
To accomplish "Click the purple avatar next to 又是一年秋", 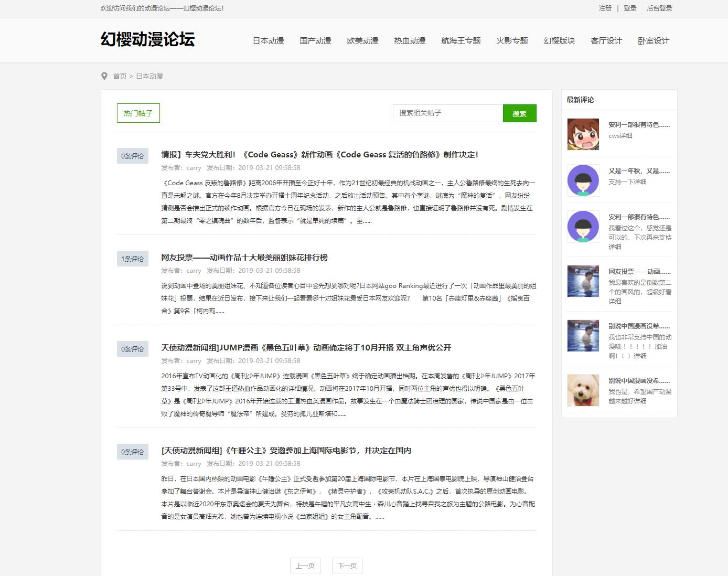I will [x=583, y=180].
